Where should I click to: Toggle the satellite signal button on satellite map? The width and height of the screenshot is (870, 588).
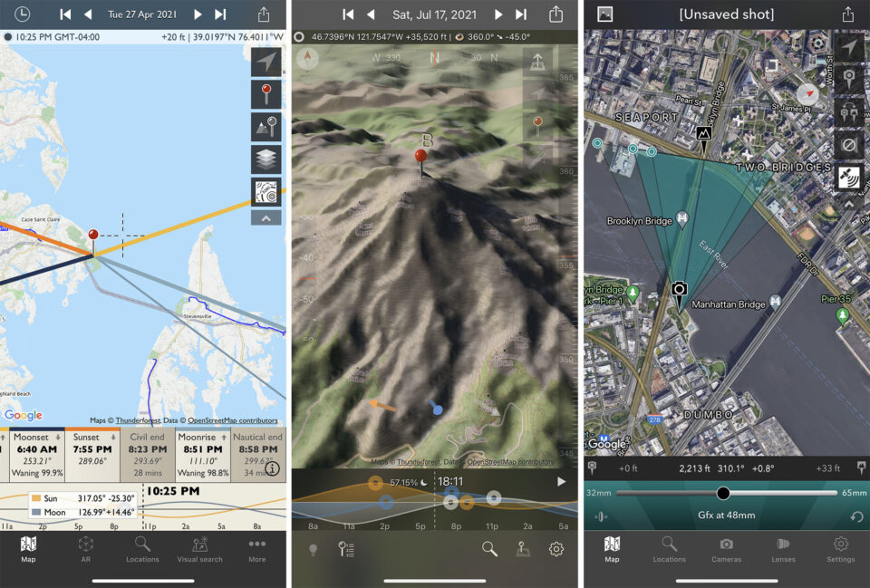849,177
